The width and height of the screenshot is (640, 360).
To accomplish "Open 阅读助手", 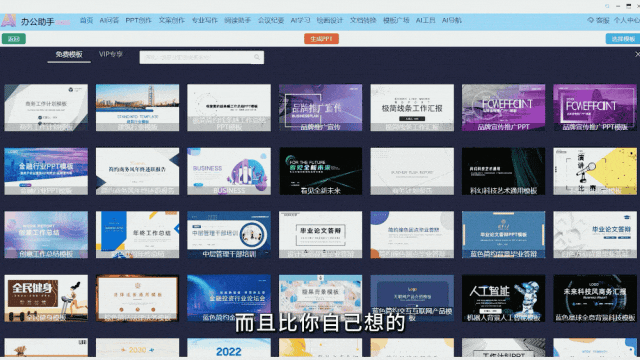I will [x=238, y=20].
